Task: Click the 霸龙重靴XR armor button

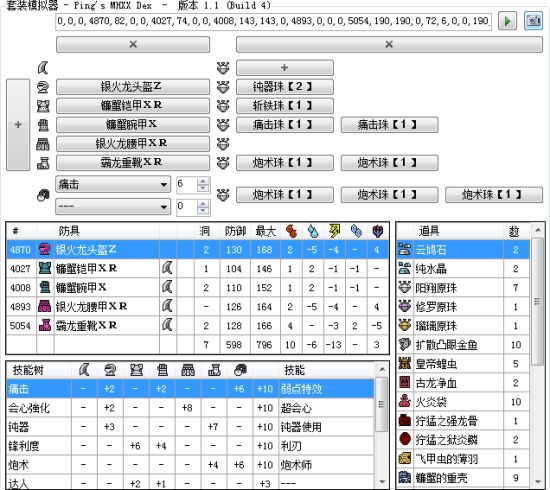Action: [133, 163]
